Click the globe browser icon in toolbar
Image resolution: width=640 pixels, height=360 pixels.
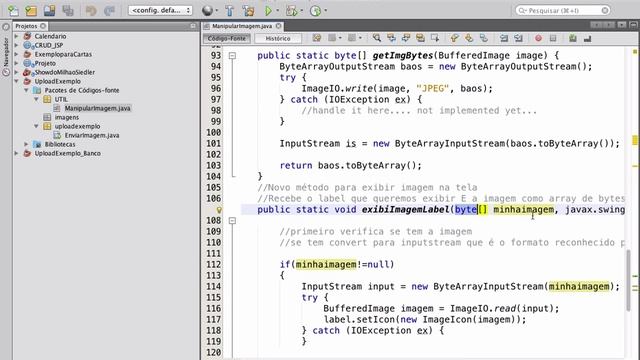207,11
